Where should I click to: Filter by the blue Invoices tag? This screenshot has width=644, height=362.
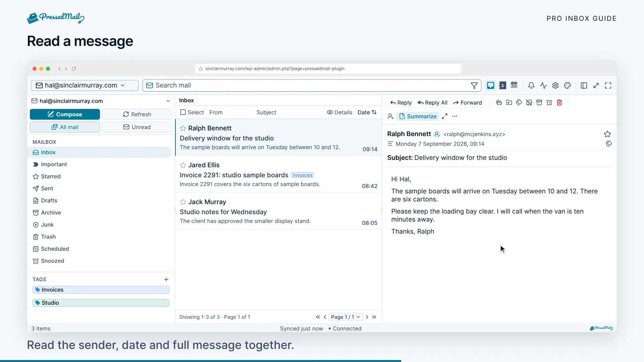(101, 290)
